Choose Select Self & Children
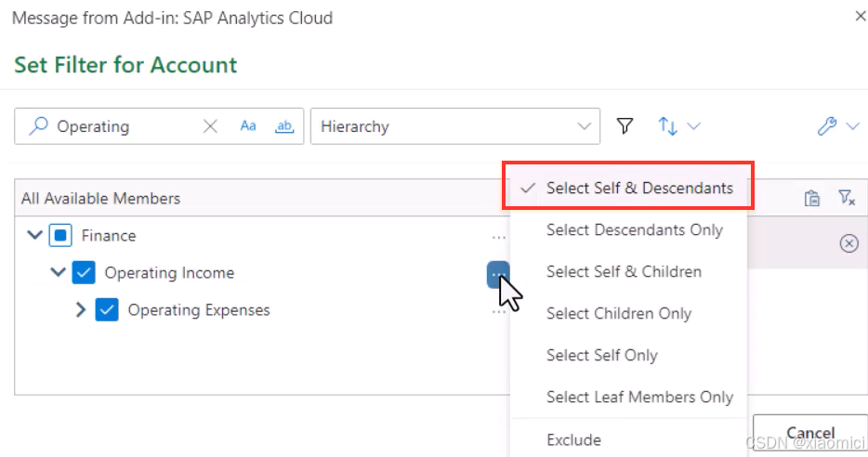The width and height of the screenshot is (868, 457). coord(628,271)
